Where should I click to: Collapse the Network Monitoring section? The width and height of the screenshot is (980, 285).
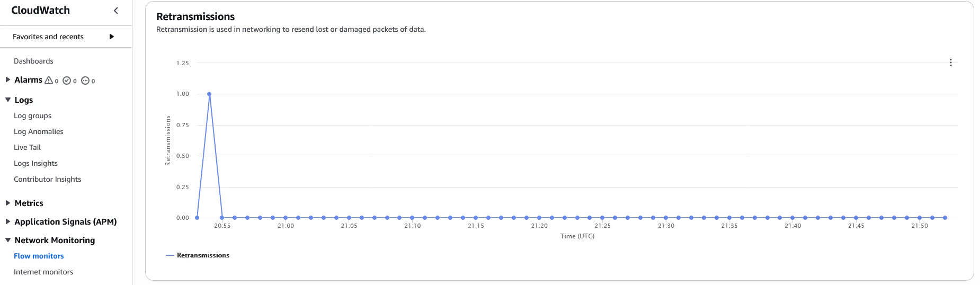[x=8, y=240]
